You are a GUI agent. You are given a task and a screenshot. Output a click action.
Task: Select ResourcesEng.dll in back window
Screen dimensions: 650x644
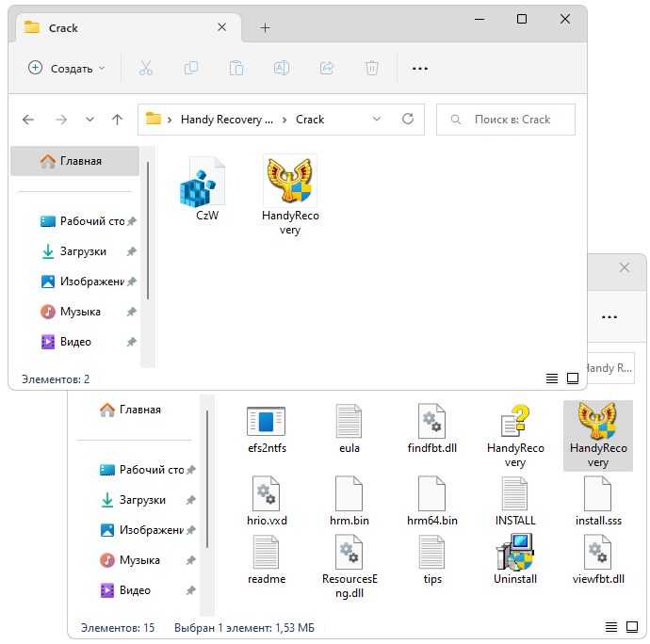coord(349,566)
